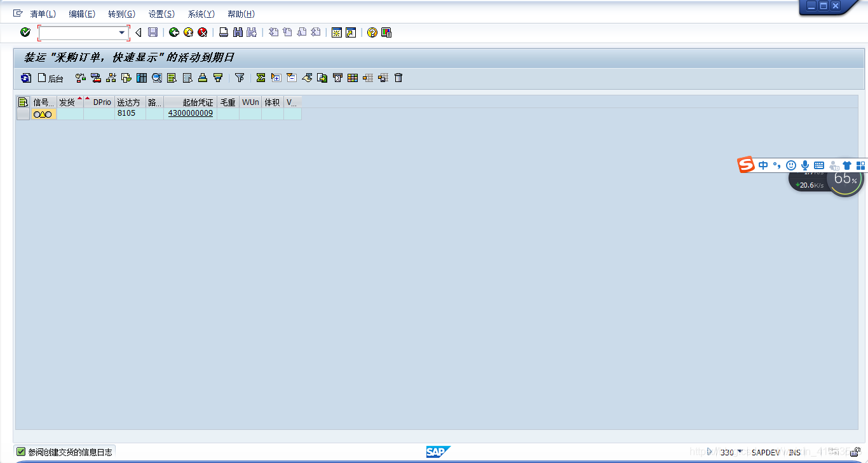This screenshot has width=868, height=463.
Task: Click the First Page navigation icon
Action: click(x=274, y=32)
